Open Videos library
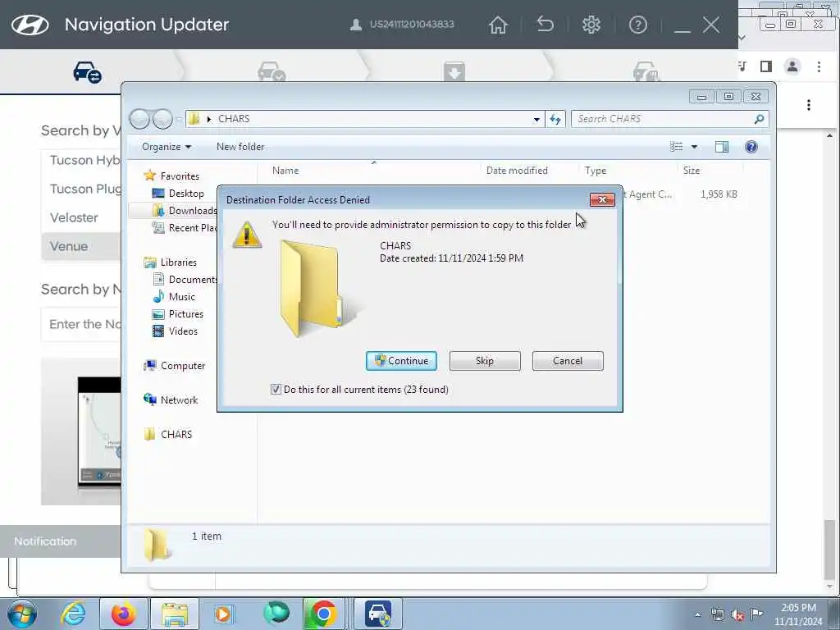The height and width of the screenshot is (630, 840). pyautogui.click(x=176, y=331)
